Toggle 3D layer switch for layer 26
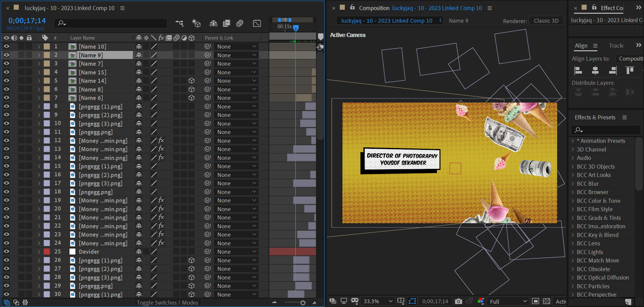 click(x=192, y=260)
